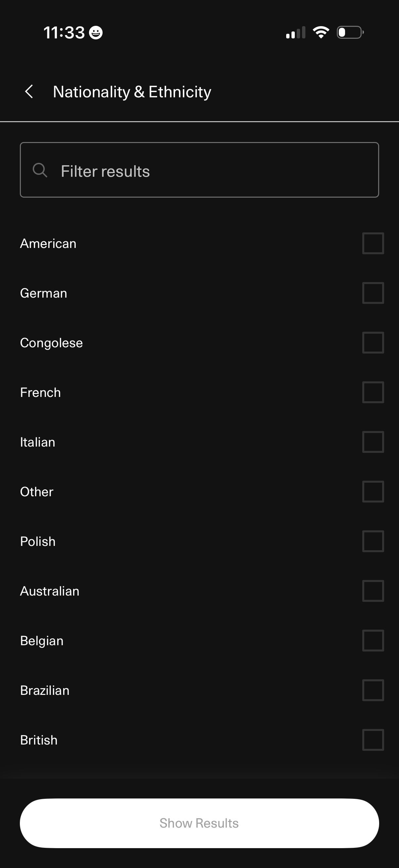Tap the search magnifier icon
The image size is (399, 868).
tap(40, 170)
